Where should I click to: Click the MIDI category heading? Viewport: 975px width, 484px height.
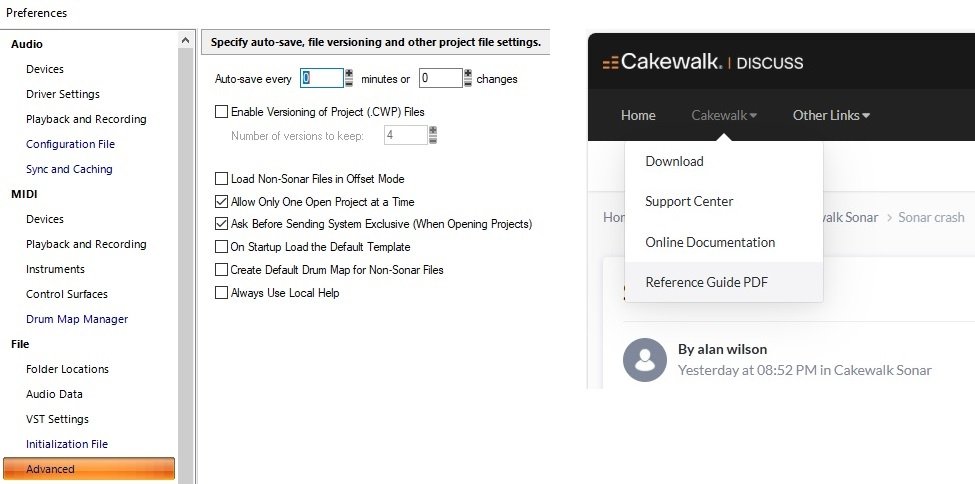[x=24, y=194]
